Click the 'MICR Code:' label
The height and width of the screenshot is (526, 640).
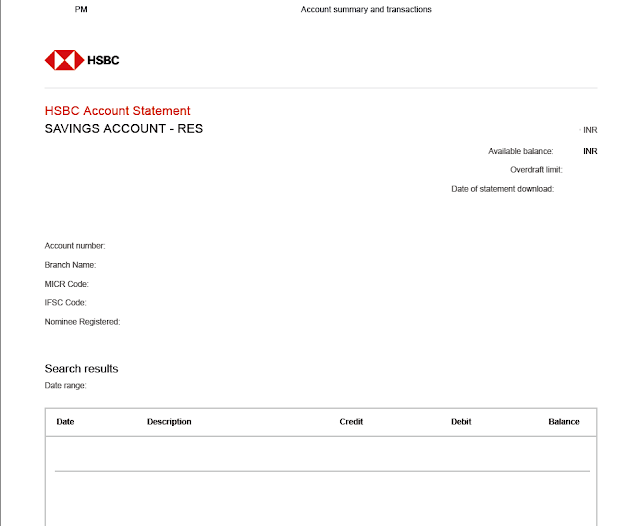coord(67,284)
